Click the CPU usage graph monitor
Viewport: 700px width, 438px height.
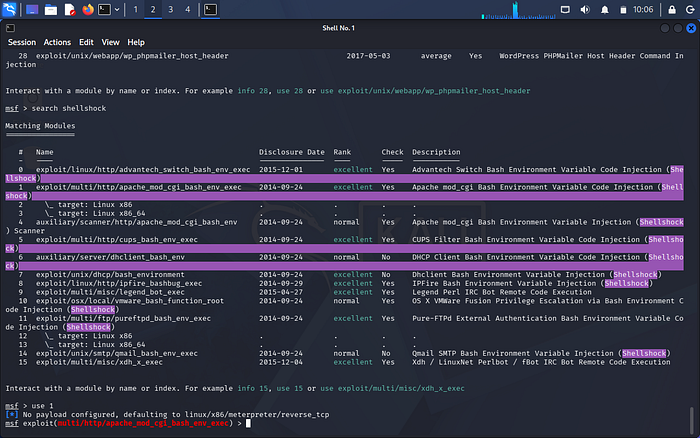[x=518, y=10]
